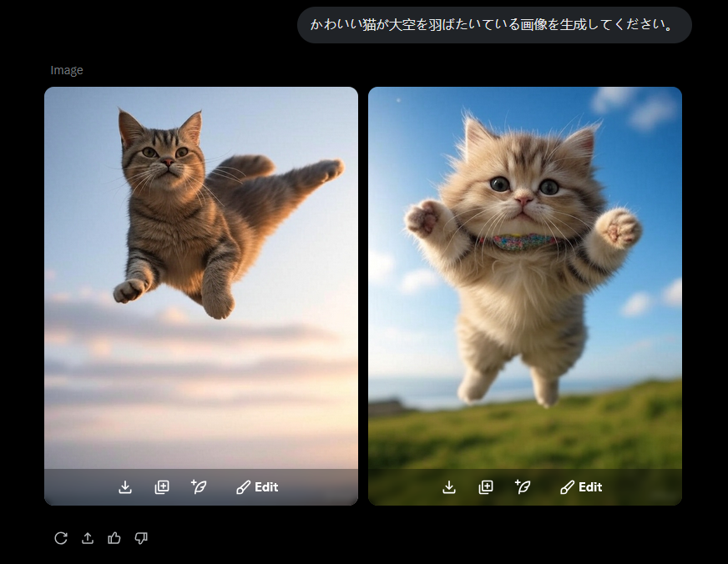Regenerate the response with the circular arrow
This screenshot has width=728, height=564.
61,538
